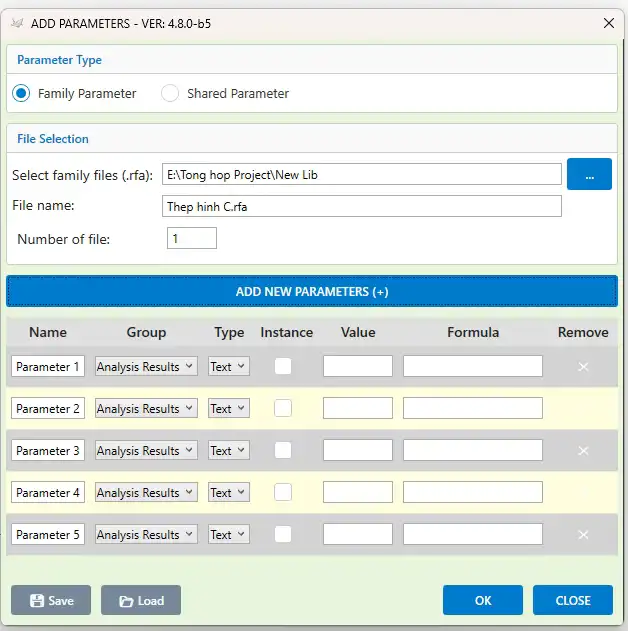628x631 pixels.
Task: Remove the Parameter 1 row
Action: [x=583, y=367]
